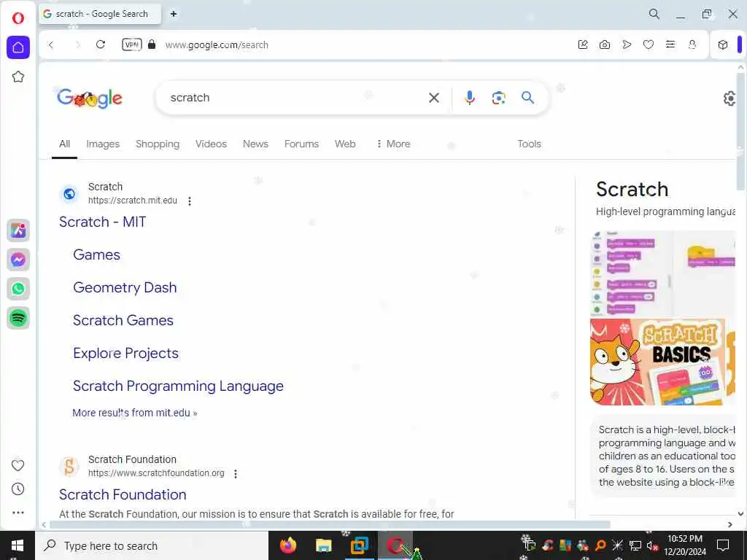Open the three-dots menu next to scratchfoundation.org
Viewport: 747px width, 560px height.
click(x=236, y=474)
